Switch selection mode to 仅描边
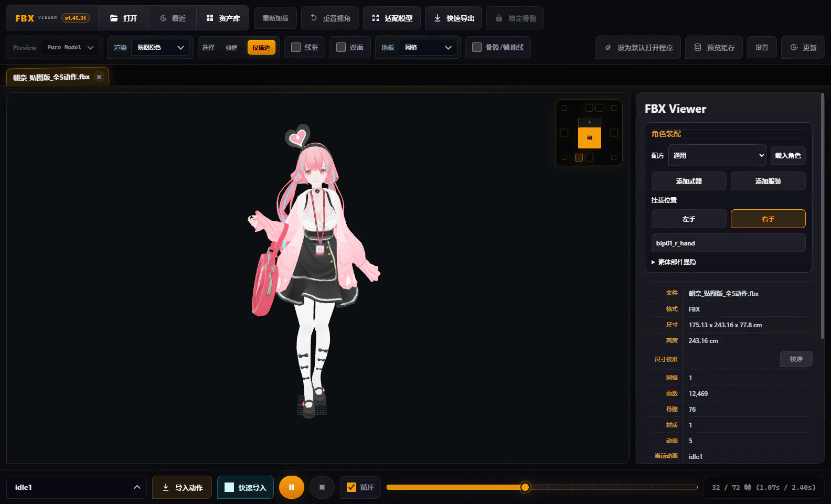The image size is (831, 504). point(261,48)
